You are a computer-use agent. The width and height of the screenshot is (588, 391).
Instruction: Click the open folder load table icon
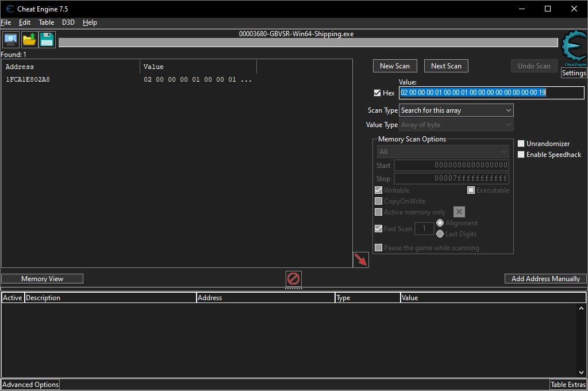tap(29, 40)
